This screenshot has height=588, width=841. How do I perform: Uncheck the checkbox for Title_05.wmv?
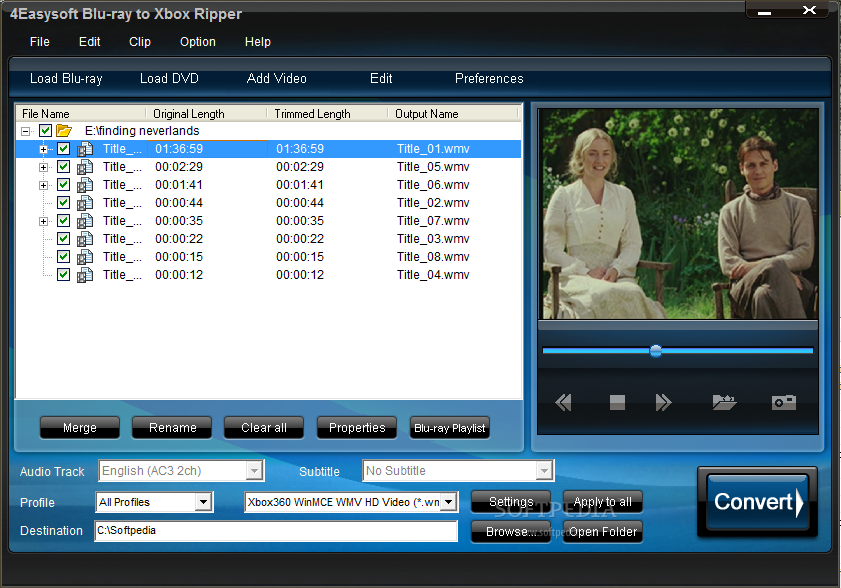click(63, 167)
